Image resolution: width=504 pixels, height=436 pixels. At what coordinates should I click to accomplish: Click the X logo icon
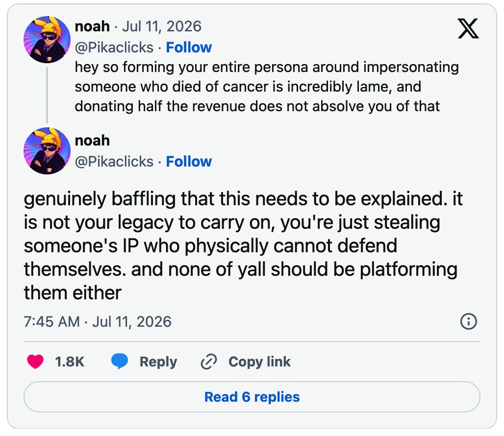(468, 28)
